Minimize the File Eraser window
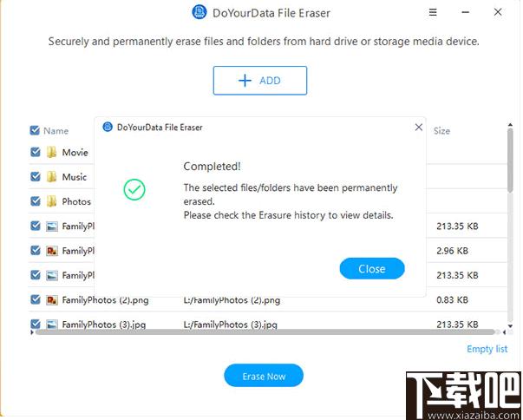 tap(466, 12)
